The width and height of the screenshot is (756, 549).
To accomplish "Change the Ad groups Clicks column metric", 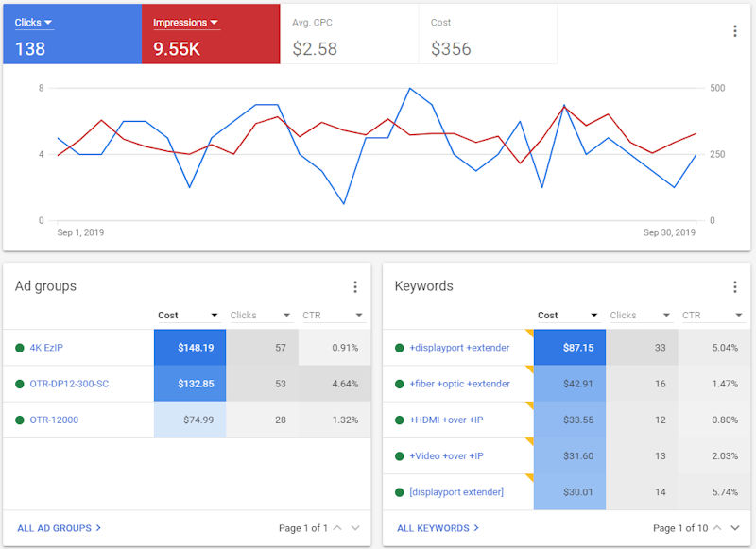I will [x=261, y=316].
